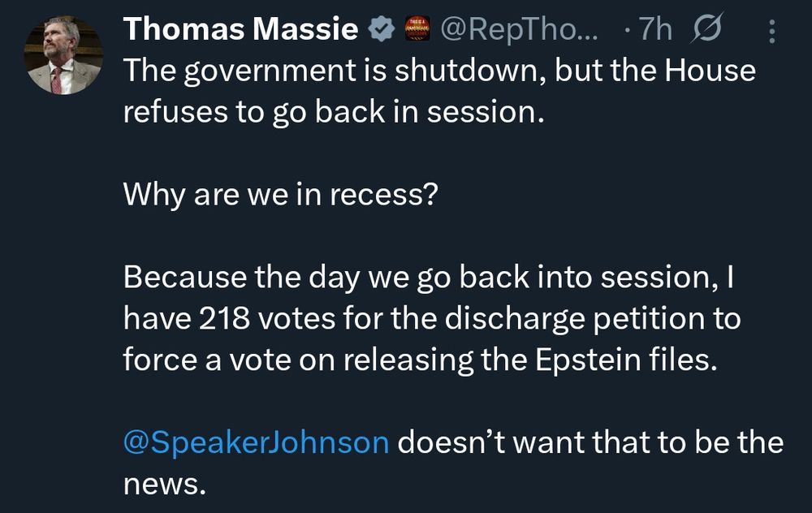The height and width of the screenshot is (513, 812).
Task: Click the 'force a vote on releasing' text
Action: (298, 361)
